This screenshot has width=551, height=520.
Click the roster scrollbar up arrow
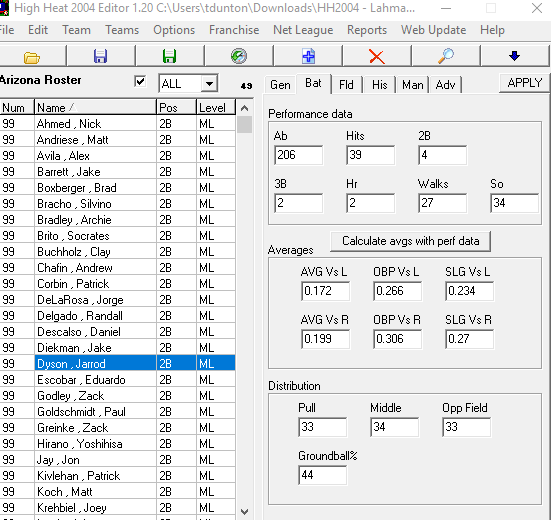[x=245, y=108]
